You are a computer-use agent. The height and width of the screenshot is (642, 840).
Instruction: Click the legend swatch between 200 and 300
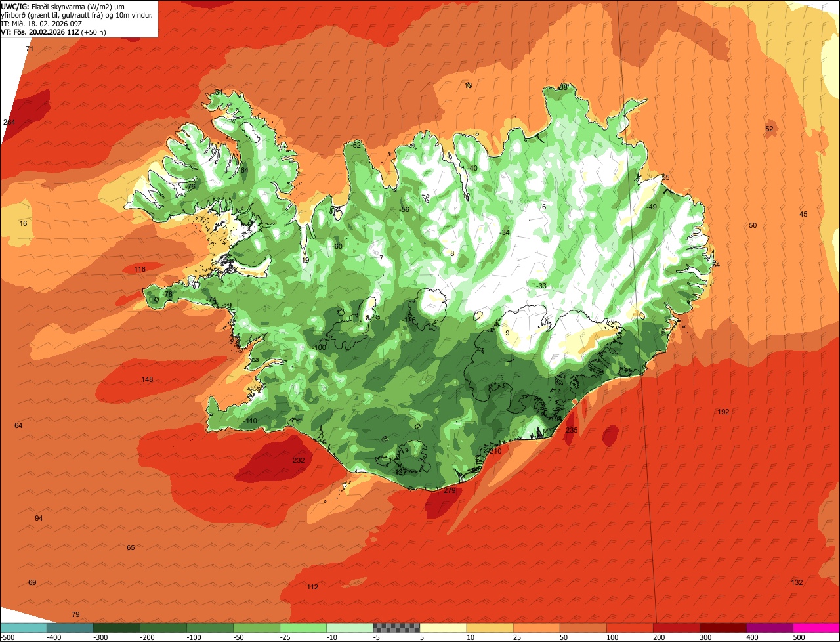click(676, 628)
